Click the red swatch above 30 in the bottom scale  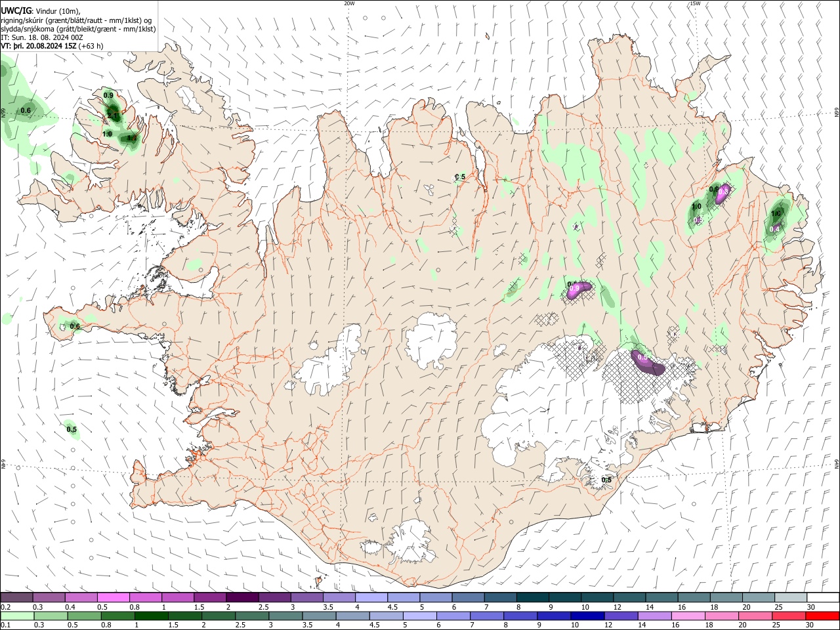(x=822, y=616)
